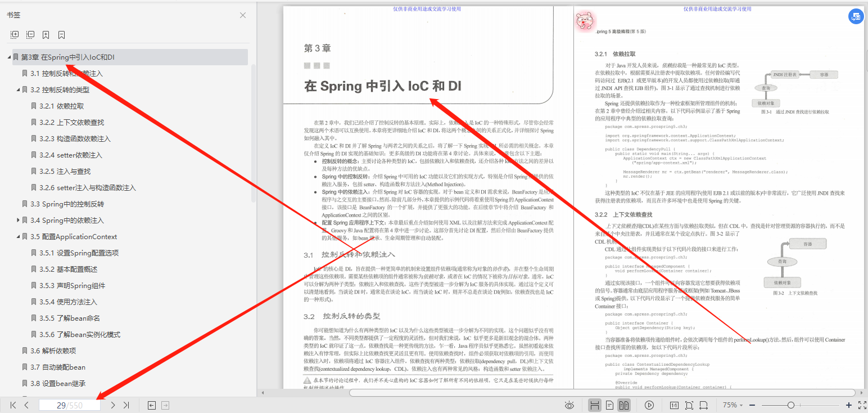Viewport: 868px width, 413px height.
Task: Open bookmark 3.5.2 基本配置概述
Action: point(68,270)
